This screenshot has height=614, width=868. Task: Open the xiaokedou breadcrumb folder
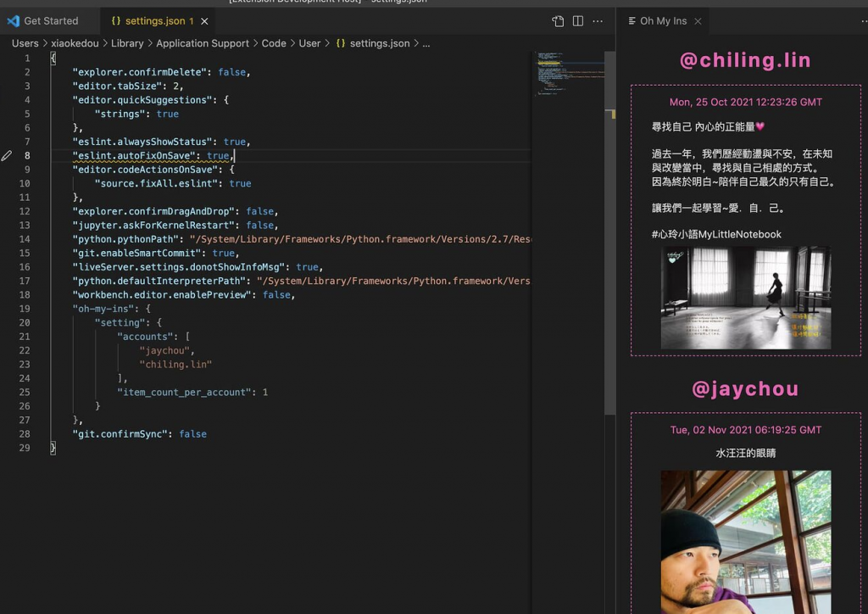point(75,43)
